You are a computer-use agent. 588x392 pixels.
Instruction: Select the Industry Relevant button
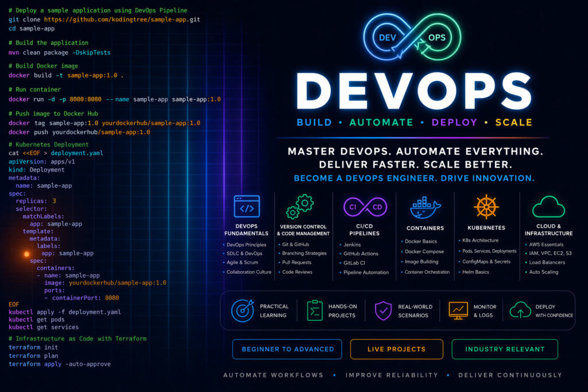click(505, 349)
